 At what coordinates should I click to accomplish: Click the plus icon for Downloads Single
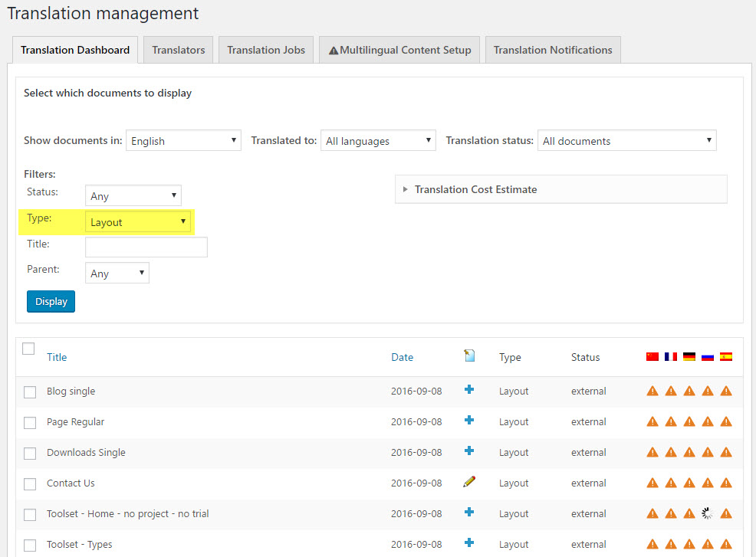[469, 451]
